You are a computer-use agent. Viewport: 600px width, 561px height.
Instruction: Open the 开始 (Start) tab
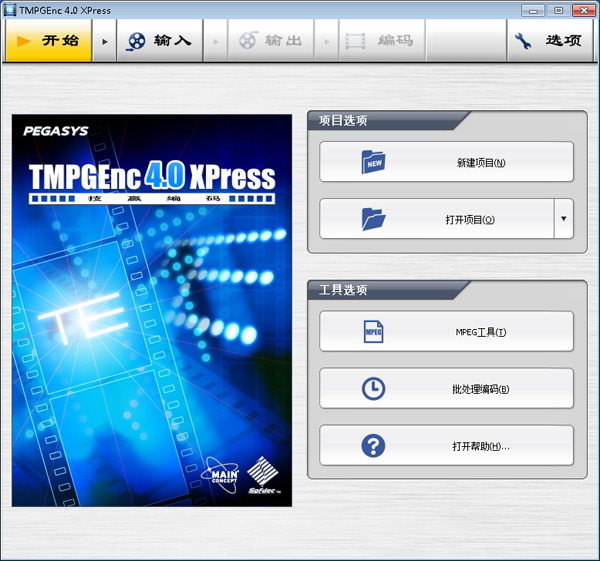(49, 41)
